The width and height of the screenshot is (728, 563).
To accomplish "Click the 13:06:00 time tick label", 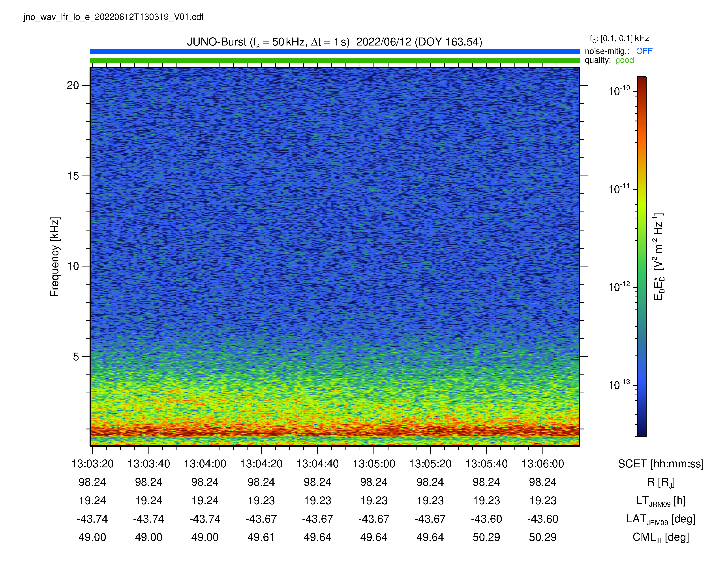I will 543,464.
